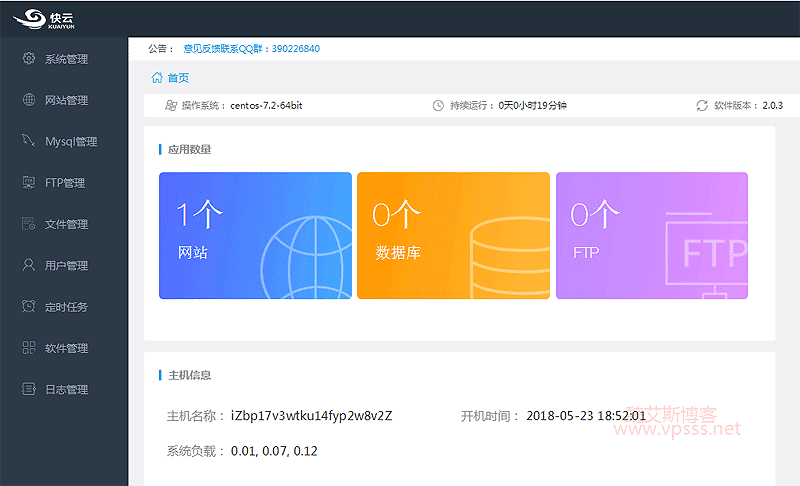Screen dimensions: 800x486
Task: Open the 文件管理 menu item
Action: tap(66, 224)
